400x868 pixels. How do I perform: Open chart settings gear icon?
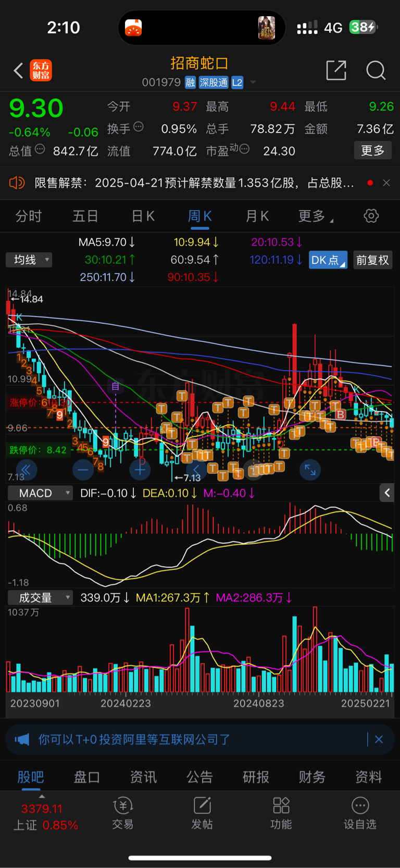point(371,216)
